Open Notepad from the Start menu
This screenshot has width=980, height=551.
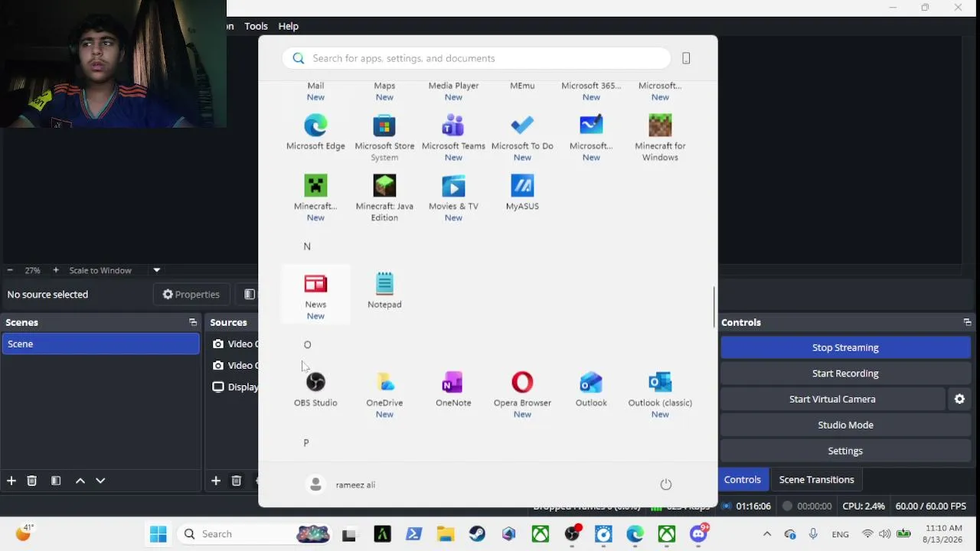pos(384,291)
